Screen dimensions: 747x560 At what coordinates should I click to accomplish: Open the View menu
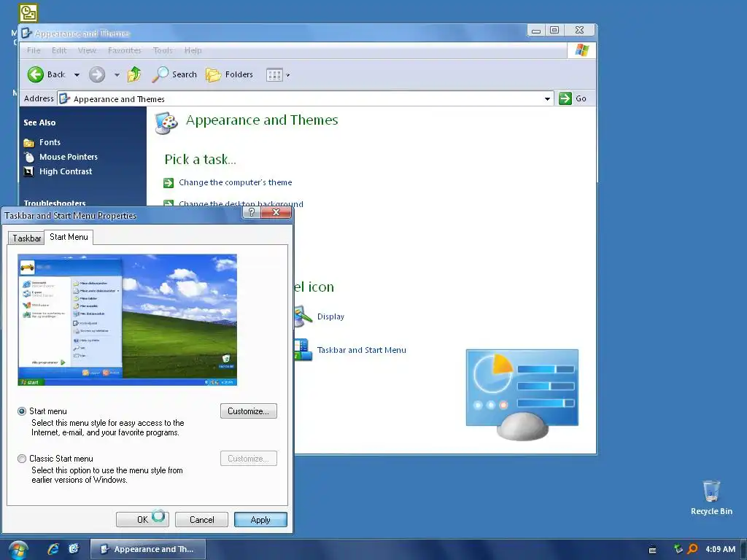[87, 50]
